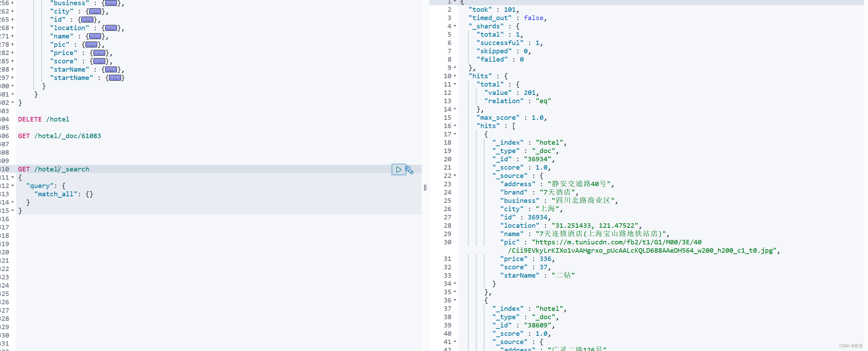
Task: Click the "name" 7天连锁酒店 line
Action: [x=585, y=234]
